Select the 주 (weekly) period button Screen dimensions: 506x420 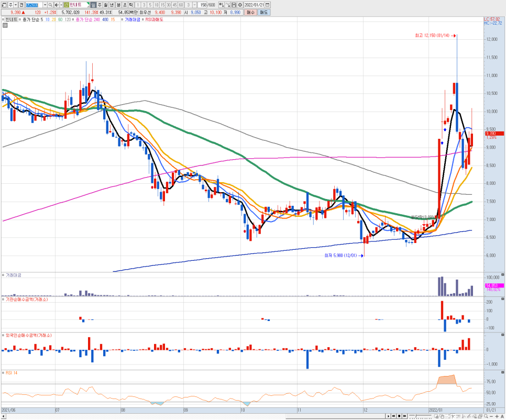click(100, 5)
